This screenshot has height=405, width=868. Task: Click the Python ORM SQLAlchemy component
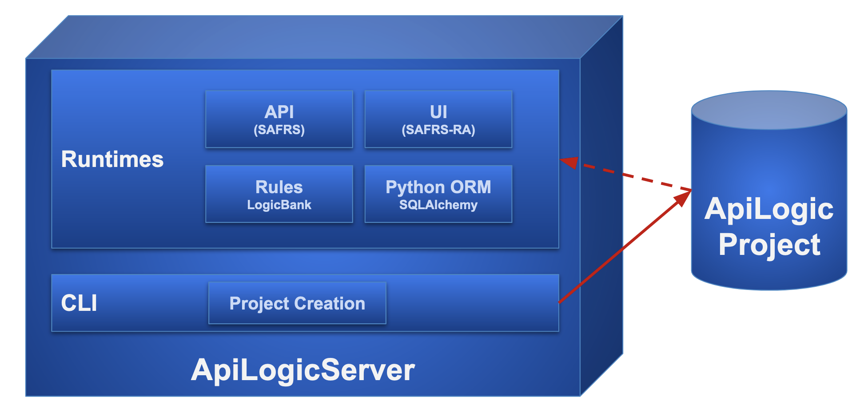coord(438,194)
